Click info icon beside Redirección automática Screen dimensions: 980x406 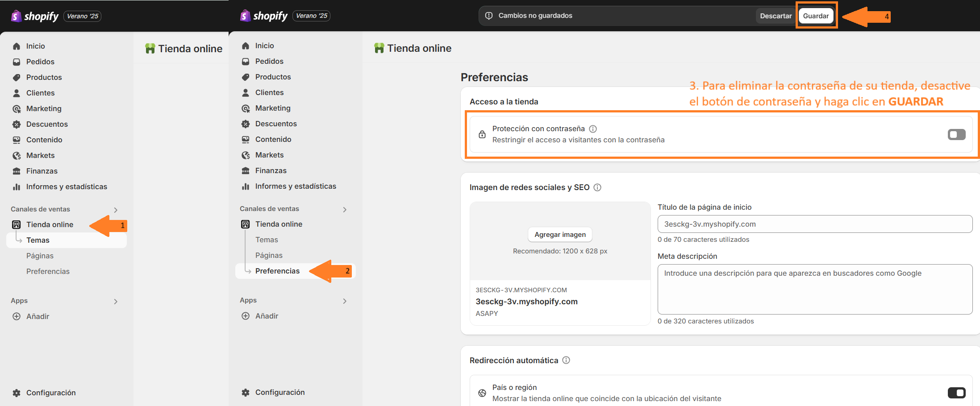tap(566, 360)
